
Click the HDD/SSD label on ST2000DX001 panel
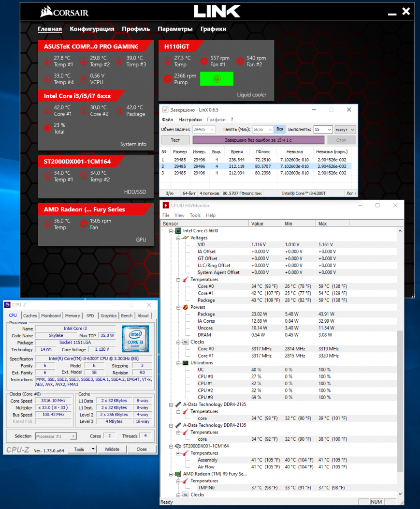(135, 192)
